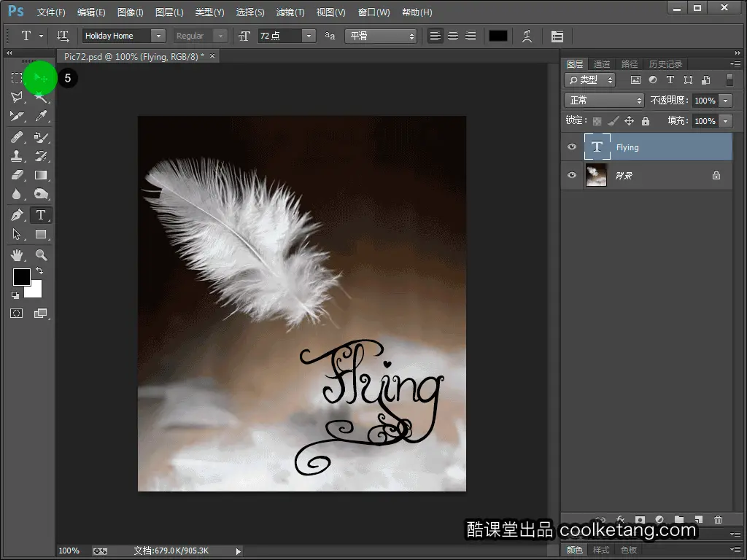Switch to the 通道 tab

pos(602,64)
